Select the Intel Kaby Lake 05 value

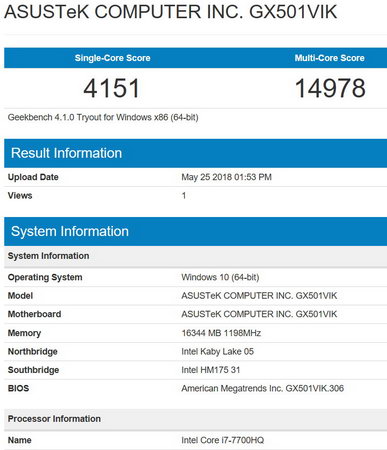coord(217,352)
